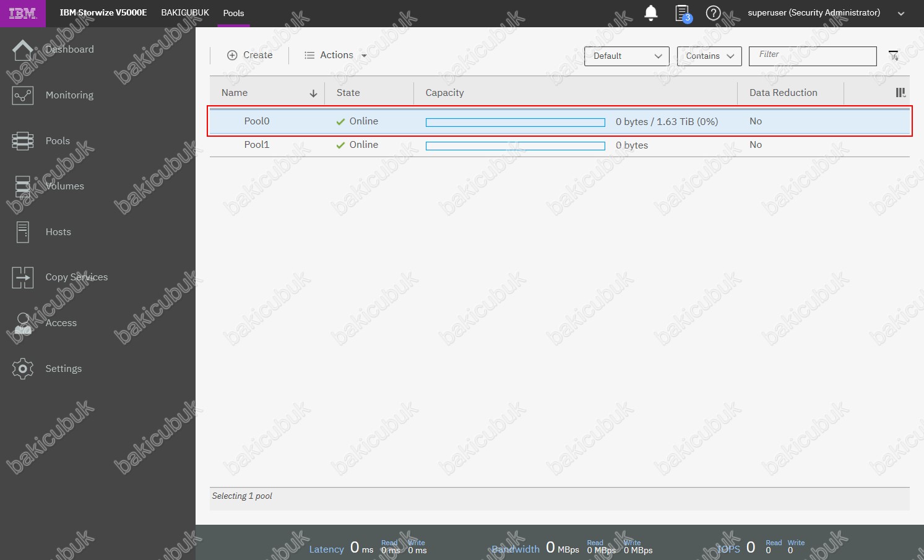Viewport: 924px width, 560px height.
Task: Click Pool1 online checkmark icon
Action: coord(340,145)
